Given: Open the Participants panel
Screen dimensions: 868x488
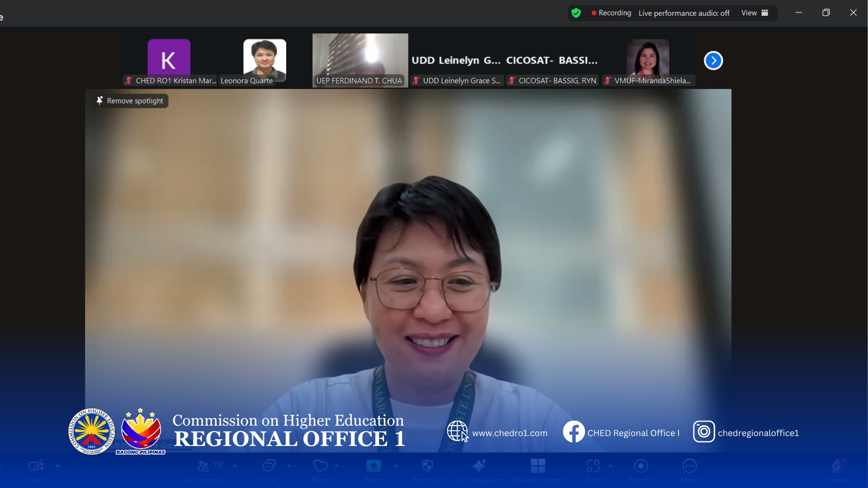Looking at the screenshot, I should (203, 466).
